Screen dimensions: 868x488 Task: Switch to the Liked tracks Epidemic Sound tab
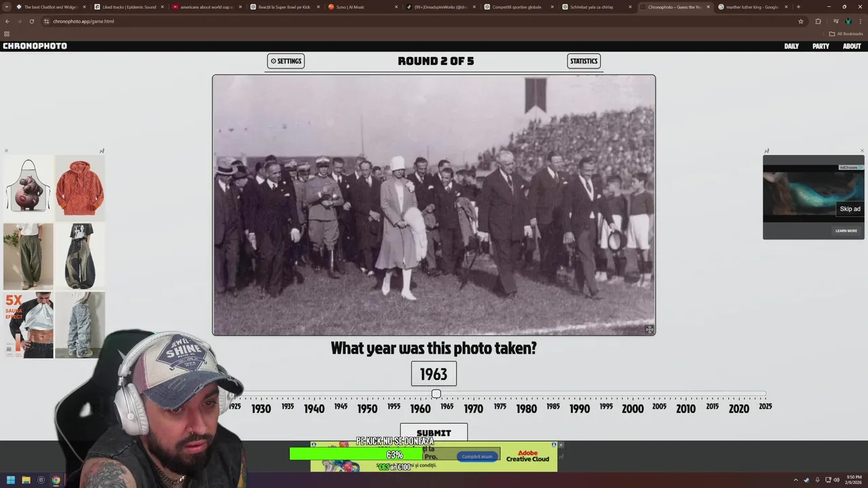(x=129, y=7)
